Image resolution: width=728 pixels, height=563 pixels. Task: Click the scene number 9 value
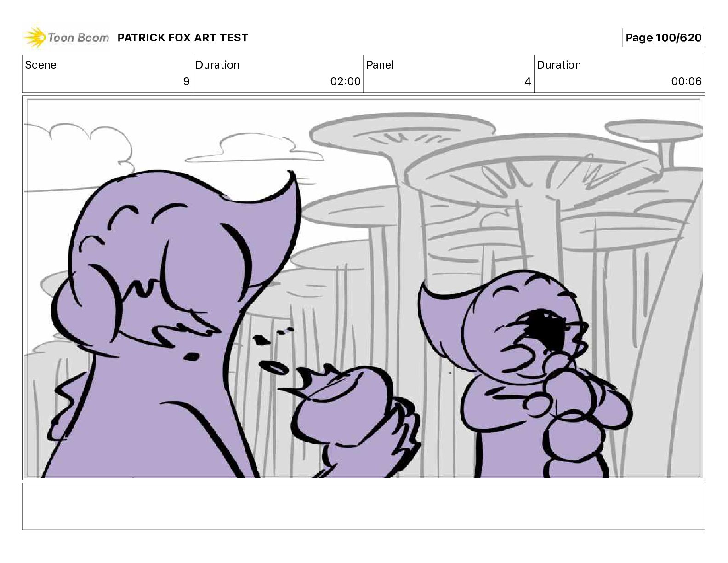[186, 81]
